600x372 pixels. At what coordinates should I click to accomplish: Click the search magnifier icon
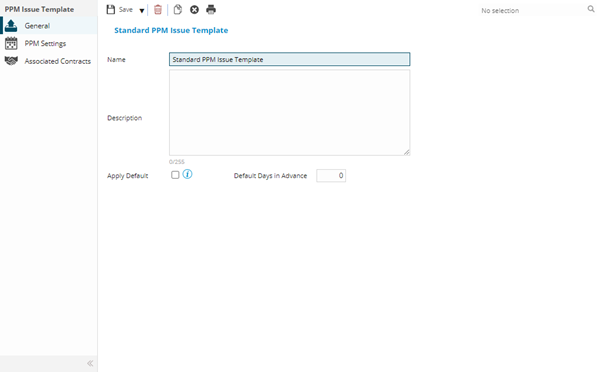(x=591, y=9)
